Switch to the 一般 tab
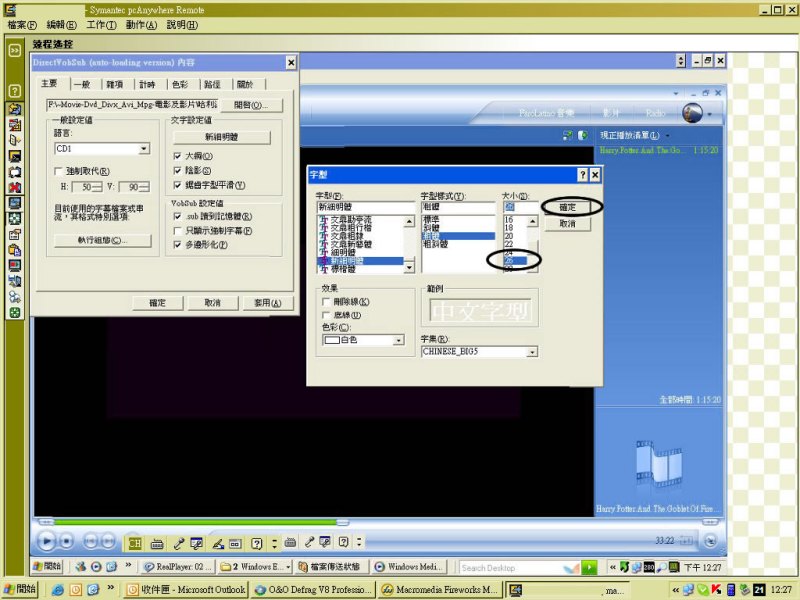Viewport: 800px width, 600px height. click(x=82, y=85)
